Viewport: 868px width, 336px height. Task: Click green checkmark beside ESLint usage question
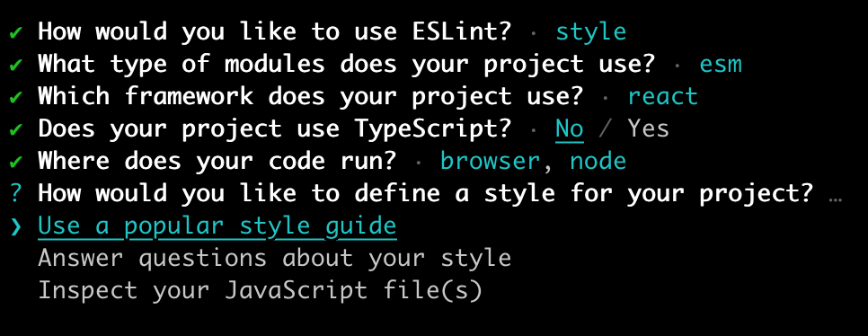coord(16,32)
